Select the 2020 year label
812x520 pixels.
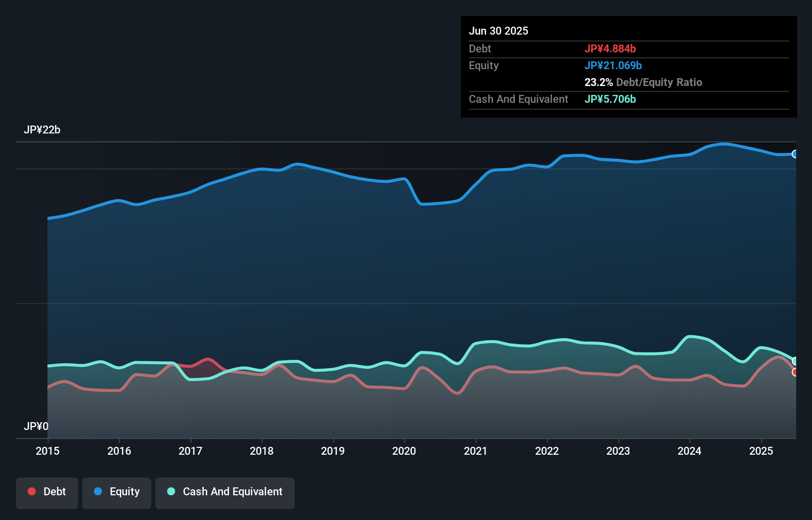coord(404,451)
